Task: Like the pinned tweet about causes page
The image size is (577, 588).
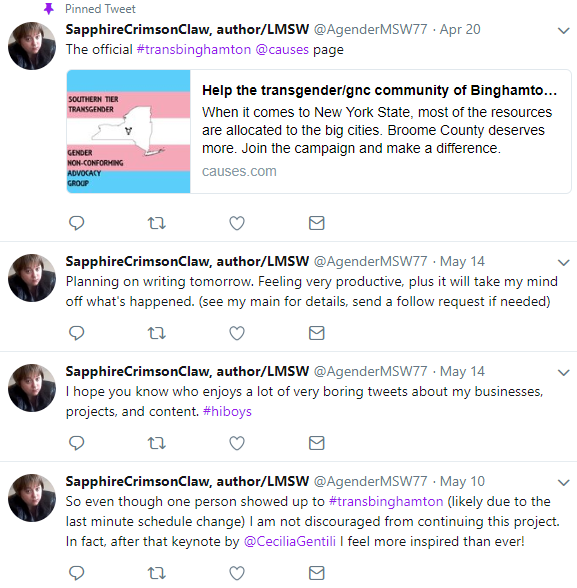Action: [237, 223]
